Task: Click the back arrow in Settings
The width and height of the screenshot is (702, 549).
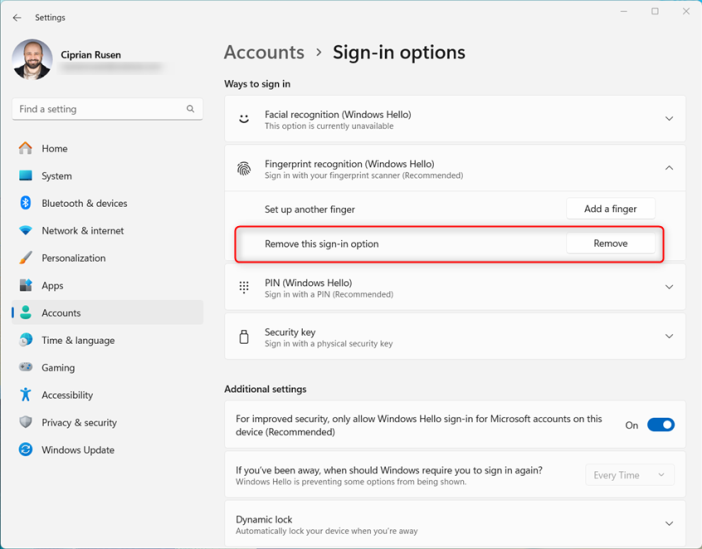Action: [x=17, y=17]
